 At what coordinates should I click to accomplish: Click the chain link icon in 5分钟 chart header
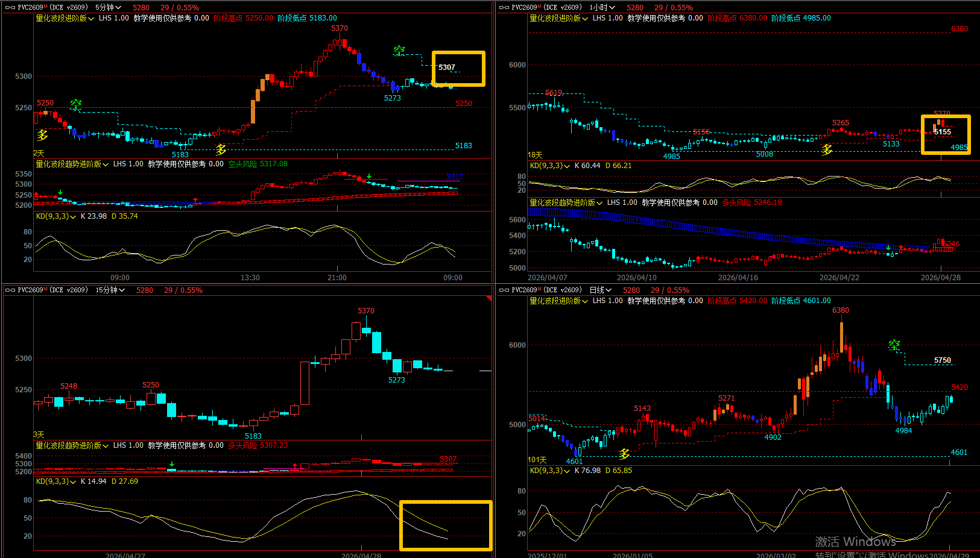tap(10, 8)
